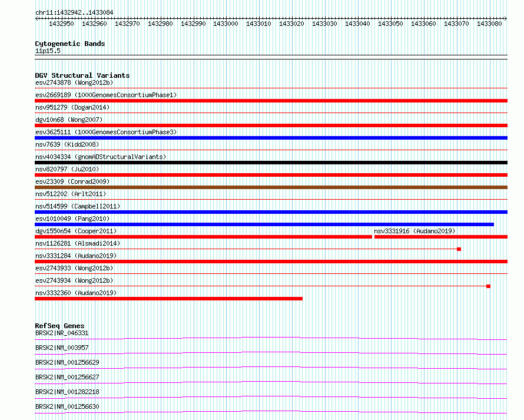
Task: Open variant dgv10n68 (Wong2007)
Action: [x=69, y=120]
